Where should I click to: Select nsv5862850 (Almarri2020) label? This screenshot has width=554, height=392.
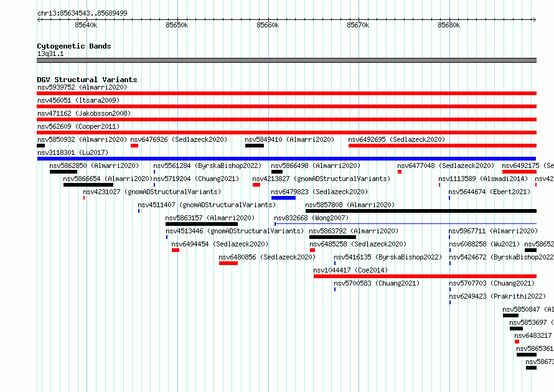pyautogui.click(x=94, y=166)
